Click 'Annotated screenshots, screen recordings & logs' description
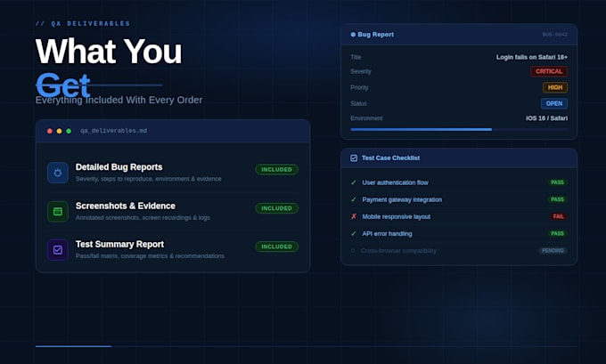This screenshot has width=606, height=364. 143,218
